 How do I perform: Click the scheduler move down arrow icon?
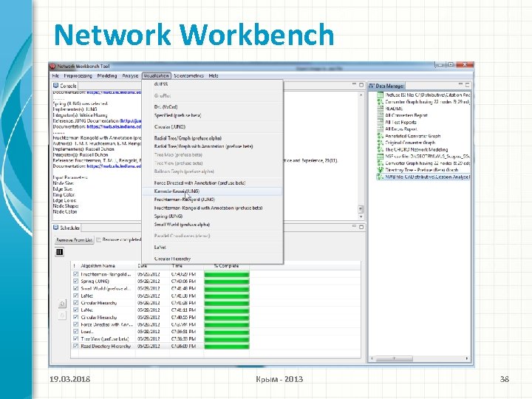click(62, 316)
